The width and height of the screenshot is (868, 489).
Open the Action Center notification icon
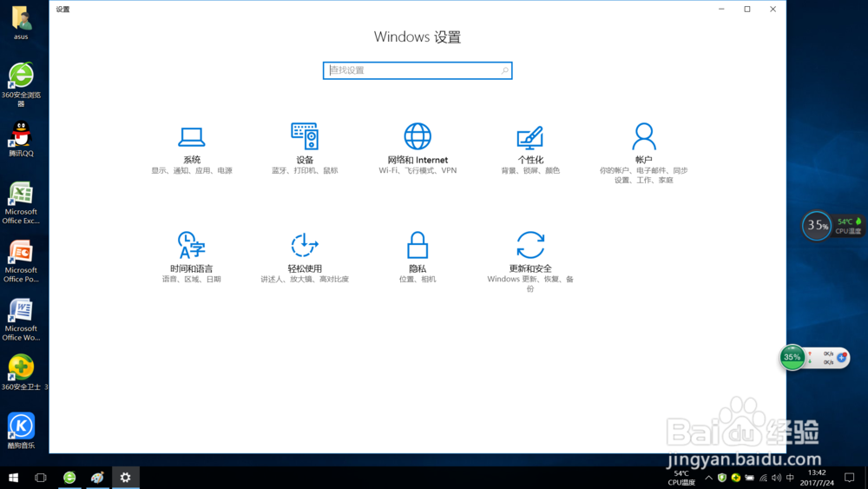[x=849, y=478]
